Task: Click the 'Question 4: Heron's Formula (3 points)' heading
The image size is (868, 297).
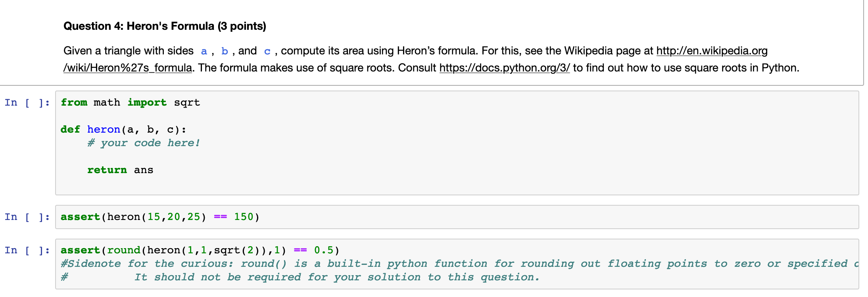Action: point(165,26)
